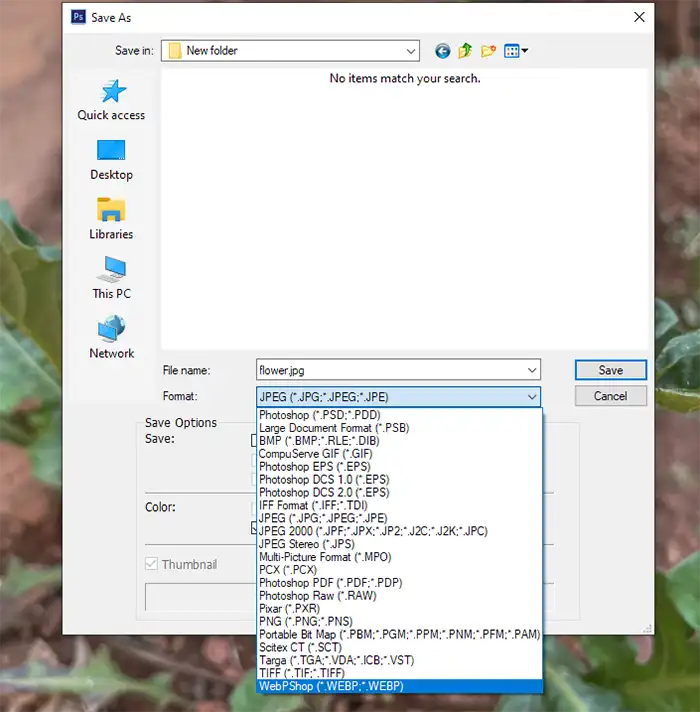Select TIFF (*.TIF;*.TIFF) format
The image size is (700, 712).
[399, 673]
